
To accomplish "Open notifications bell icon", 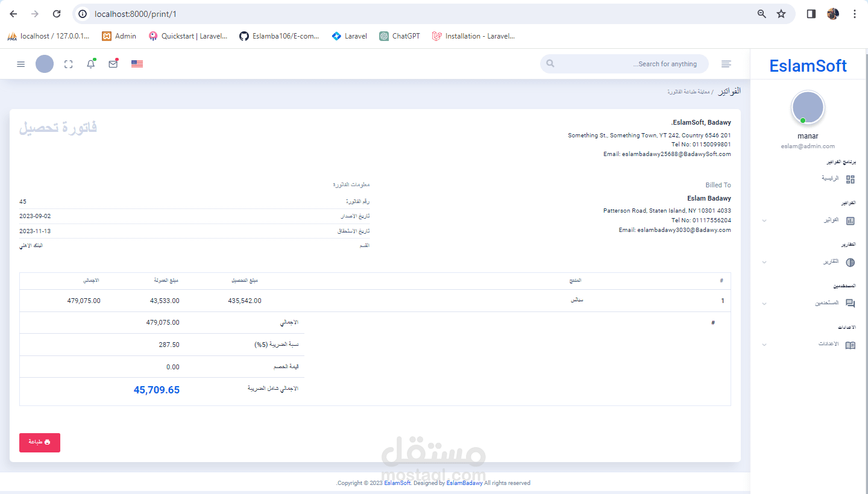I will click(91, 63).
